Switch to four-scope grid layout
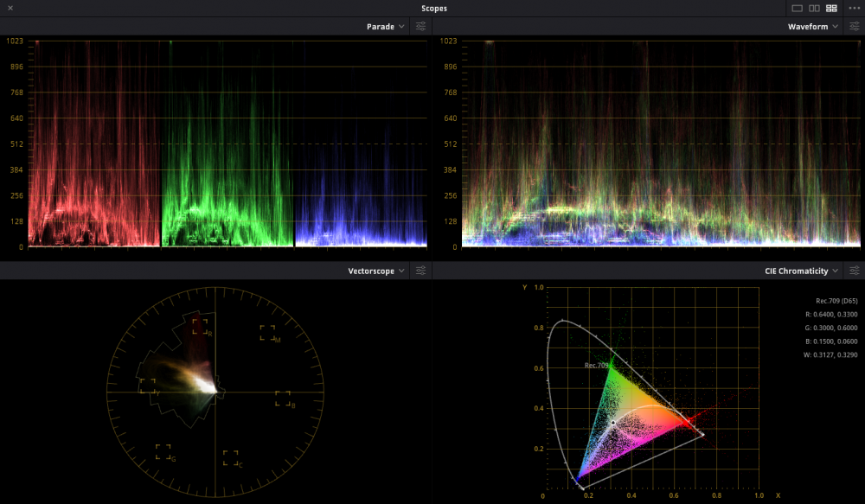865x504 pixels. (x=831, y=8)
